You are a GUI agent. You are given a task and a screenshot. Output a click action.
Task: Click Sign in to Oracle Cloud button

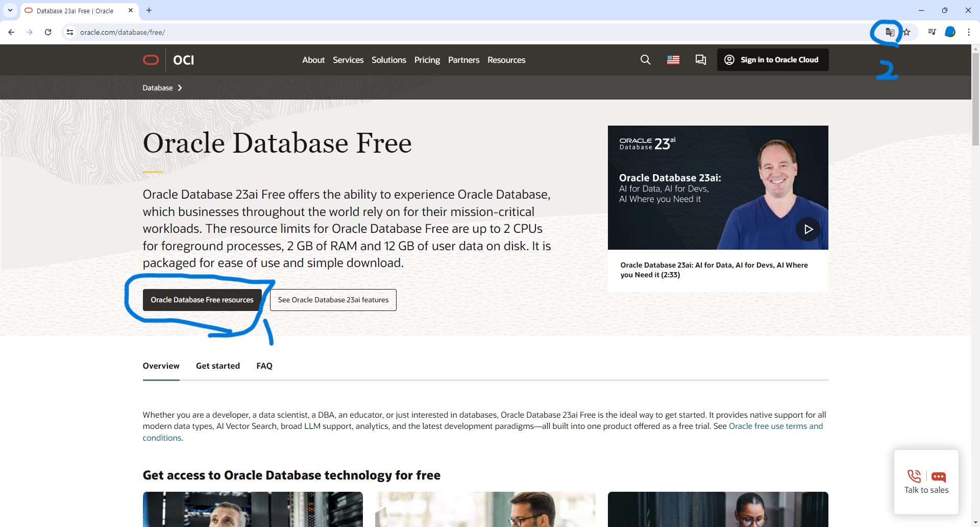tap(773, 60)
